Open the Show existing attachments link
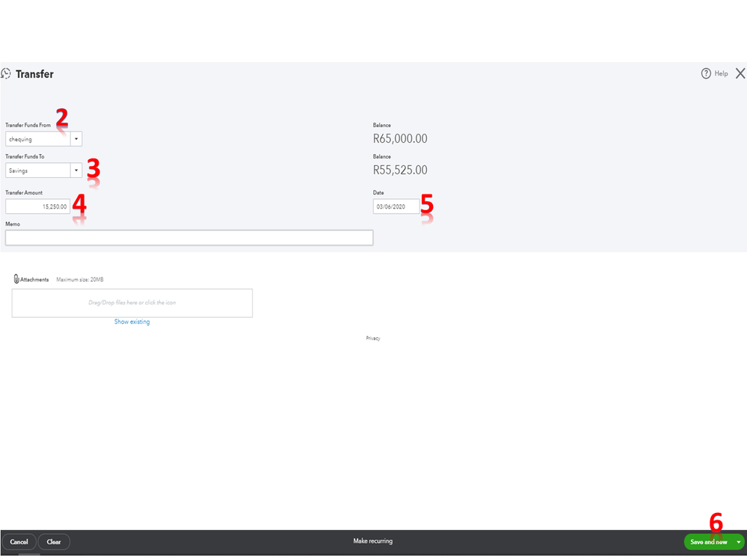This screenshot has width=747, height=560. pos(132,321)
